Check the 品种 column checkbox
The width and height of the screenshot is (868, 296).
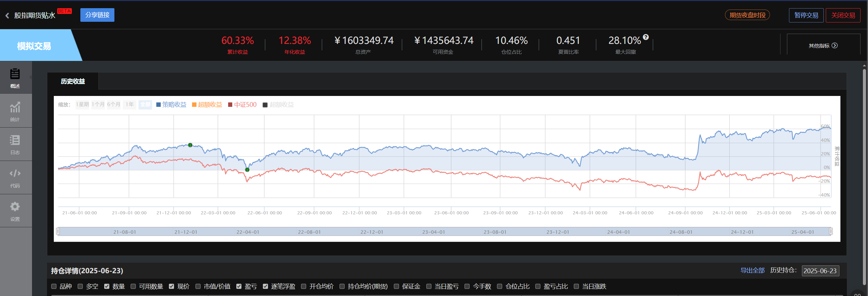tap(54, 286)
